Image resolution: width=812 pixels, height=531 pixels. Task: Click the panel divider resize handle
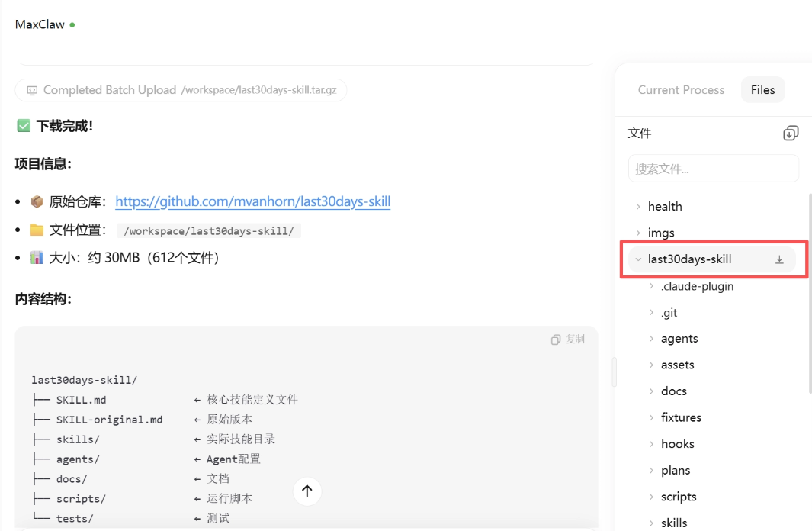pyautogui.click(x=614, y=372)
